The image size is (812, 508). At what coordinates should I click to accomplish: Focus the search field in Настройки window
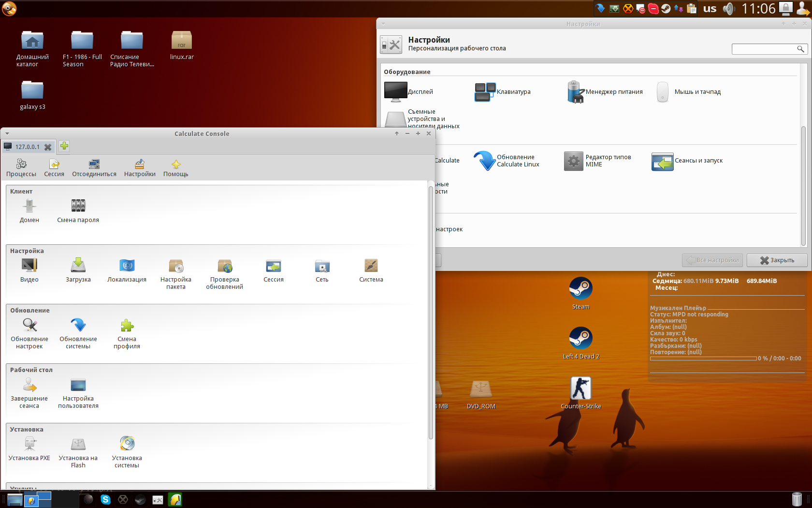click(769, 49)
